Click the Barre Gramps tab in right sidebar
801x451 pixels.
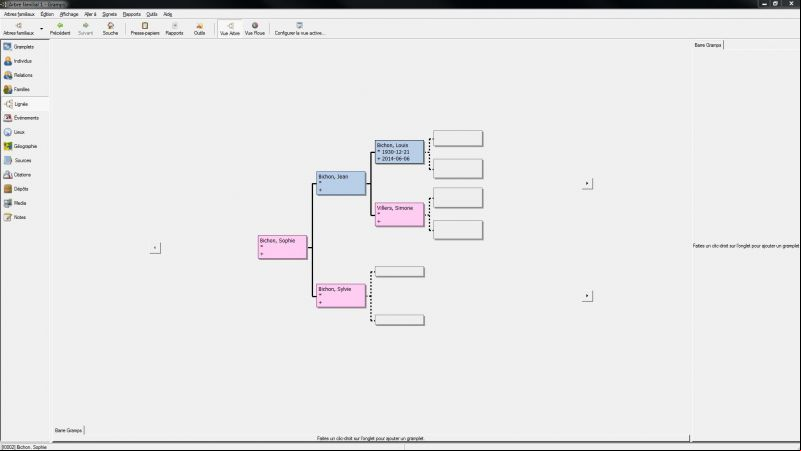click(x=708, y=45)
